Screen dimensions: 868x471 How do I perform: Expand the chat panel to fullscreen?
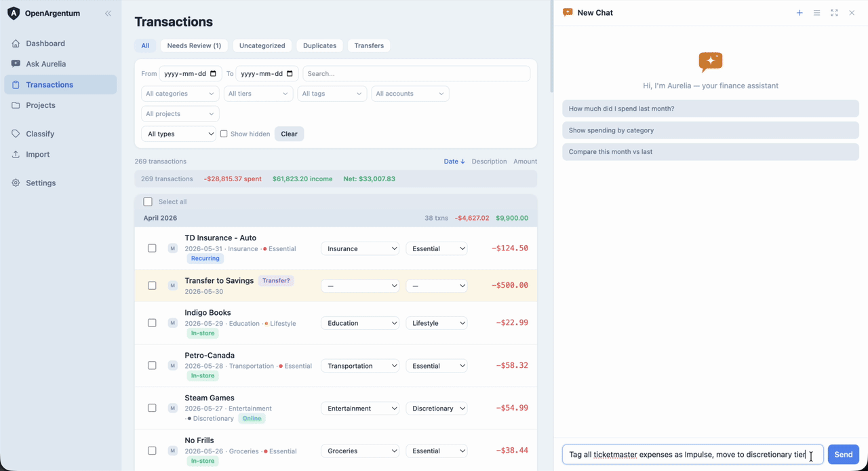point(834,13)
